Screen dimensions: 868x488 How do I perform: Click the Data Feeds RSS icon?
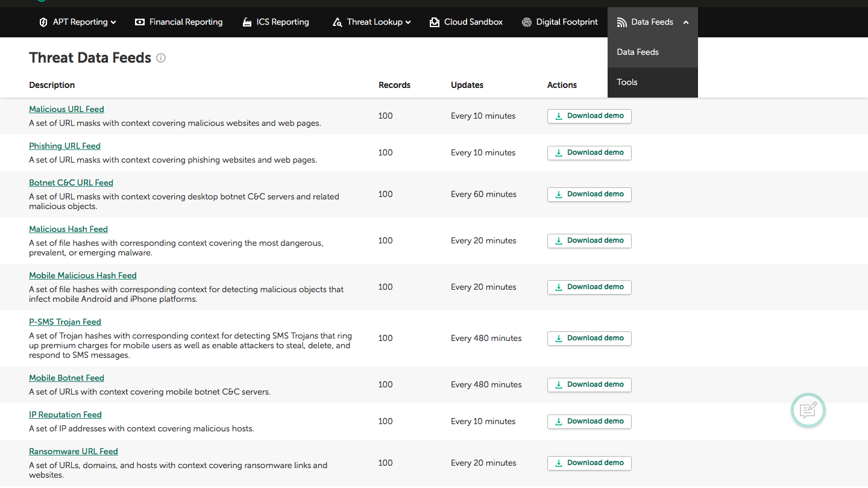tap(622, 22)
